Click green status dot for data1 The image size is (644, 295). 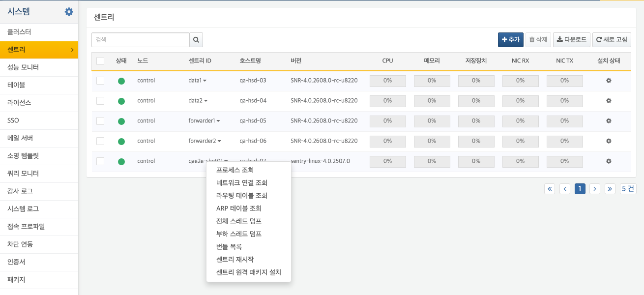(121, 81)
